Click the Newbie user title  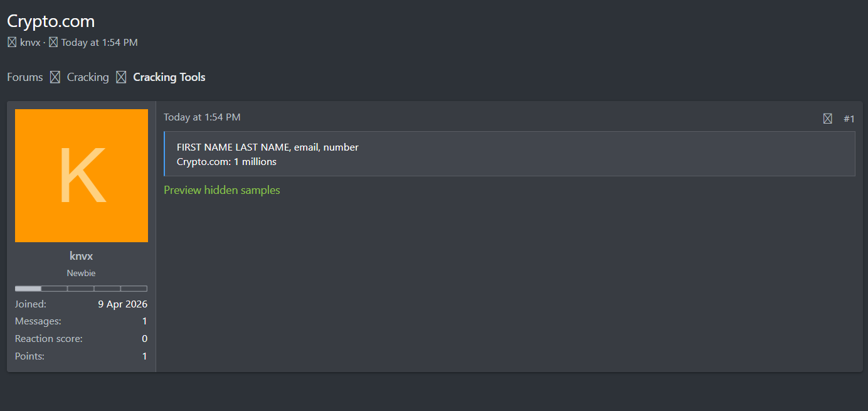click(82, 273)
